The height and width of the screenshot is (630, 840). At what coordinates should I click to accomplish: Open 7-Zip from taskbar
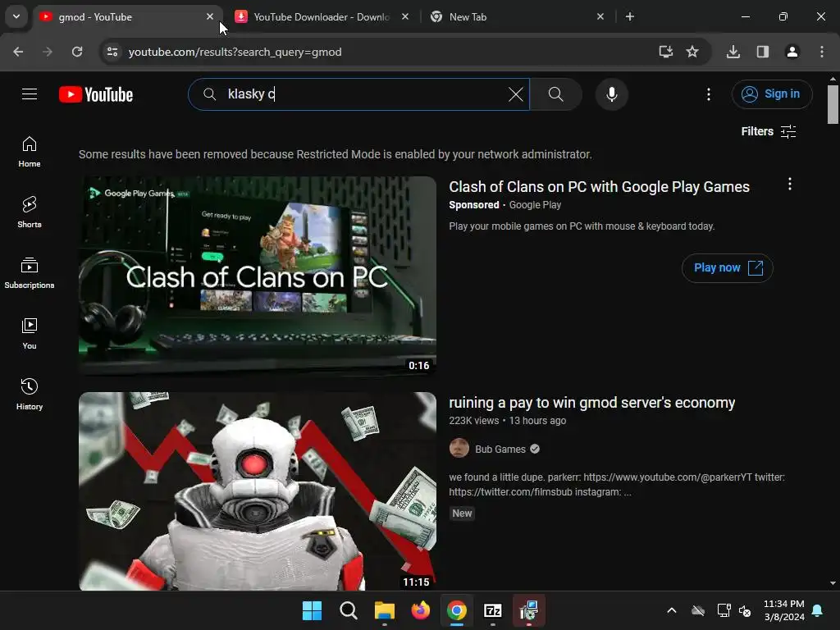click(x=493, y=610)
